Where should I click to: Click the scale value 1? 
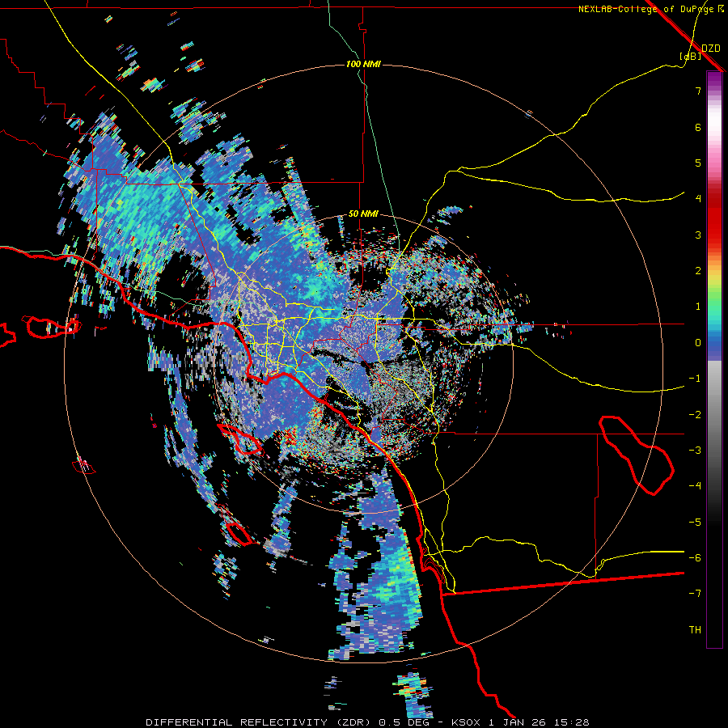(698, 307)
